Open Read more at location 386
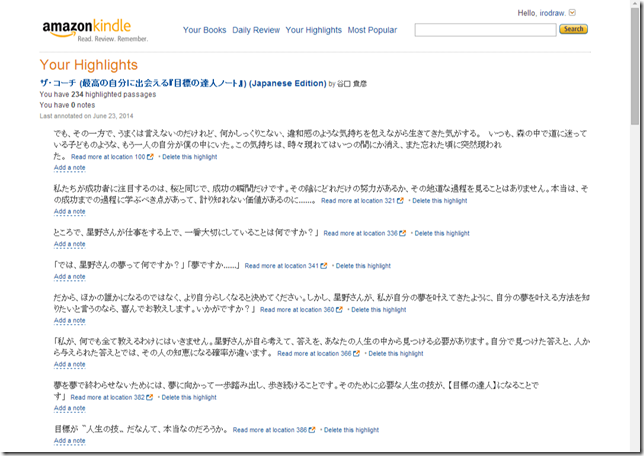The image size is (644, 456). point(270,430)
